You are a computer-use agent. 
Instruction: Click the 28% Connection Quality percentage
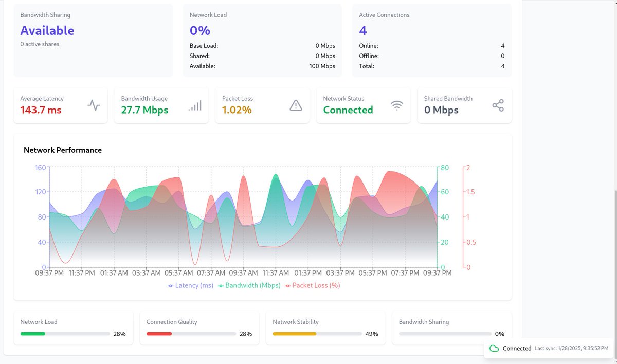(246, 334)
